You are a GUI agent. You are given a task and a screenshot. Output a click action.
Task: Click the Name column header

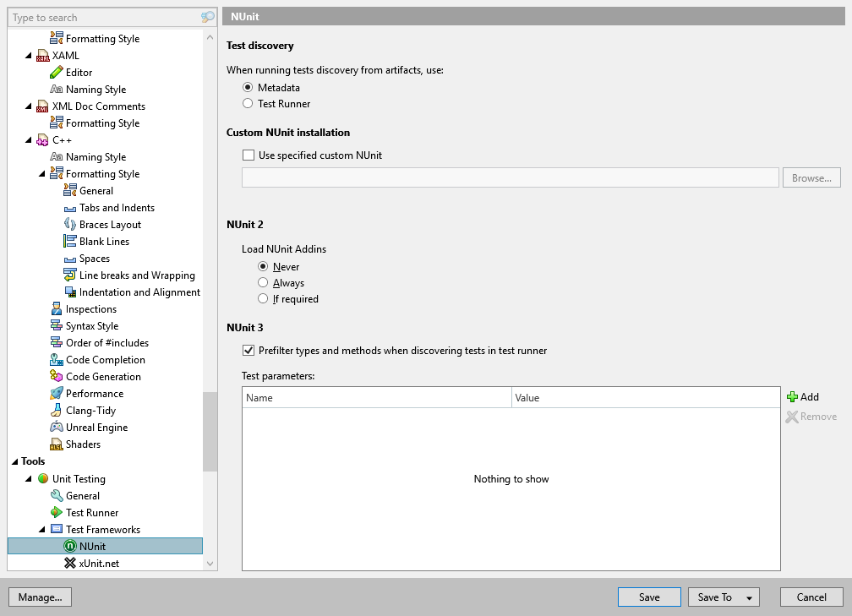[x=377, y=398]
